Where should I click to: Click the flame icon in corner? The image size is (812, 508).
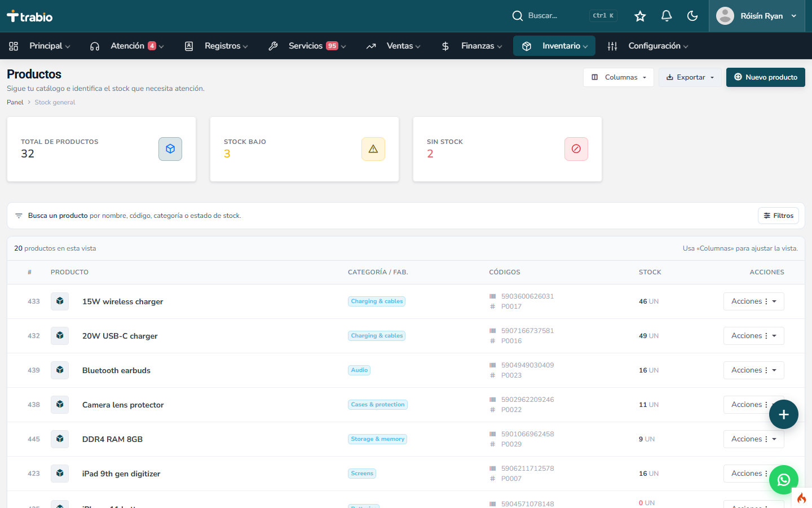[x=802, y=498]
